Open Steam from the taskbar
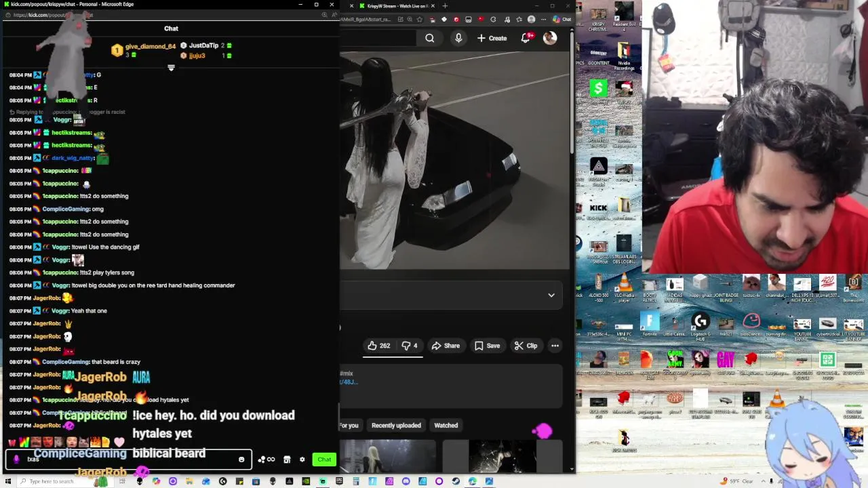The width and height of the screenshot is (868, 488). [456, 481]
